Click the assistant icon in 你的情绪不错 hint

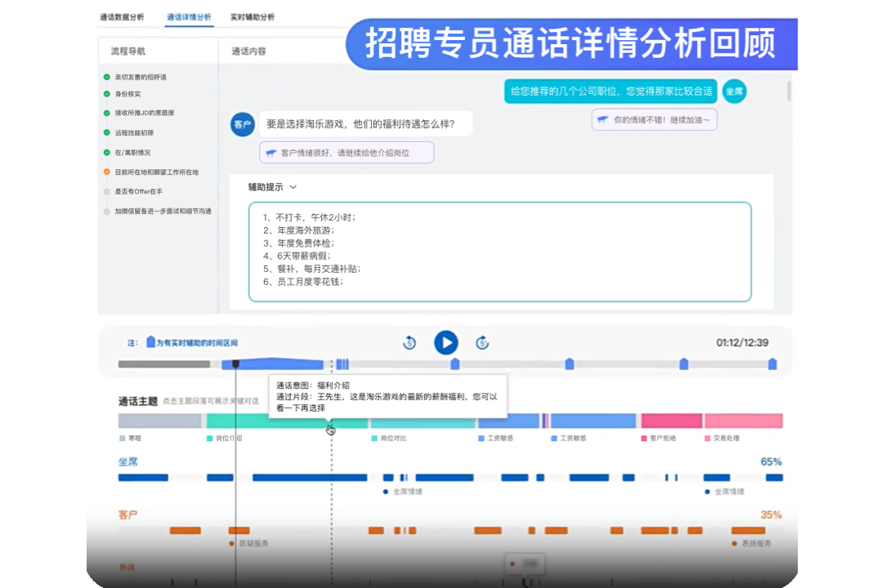(603, 120)
